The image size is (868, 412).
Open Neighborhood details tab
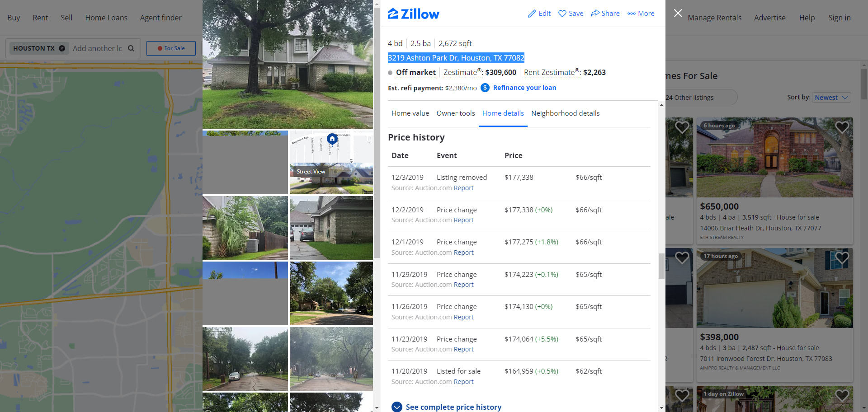tap(566, 113)
